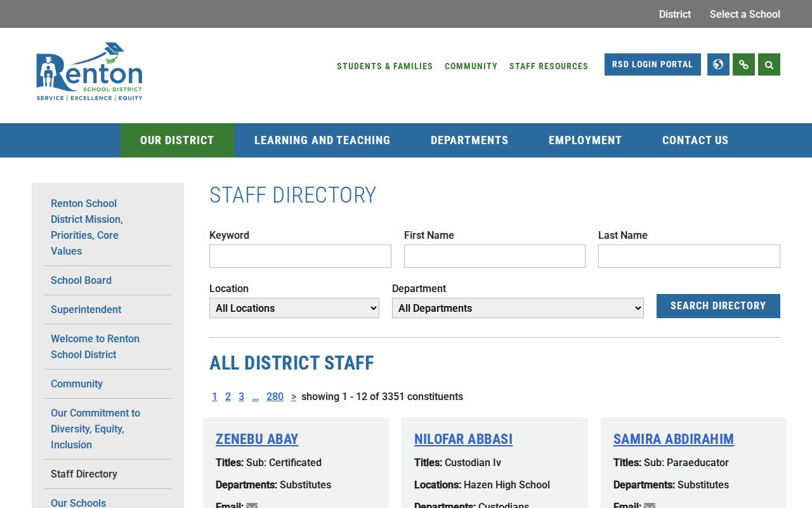
Task: Open Zenebu Abay profile
Action: click(257, 439)
